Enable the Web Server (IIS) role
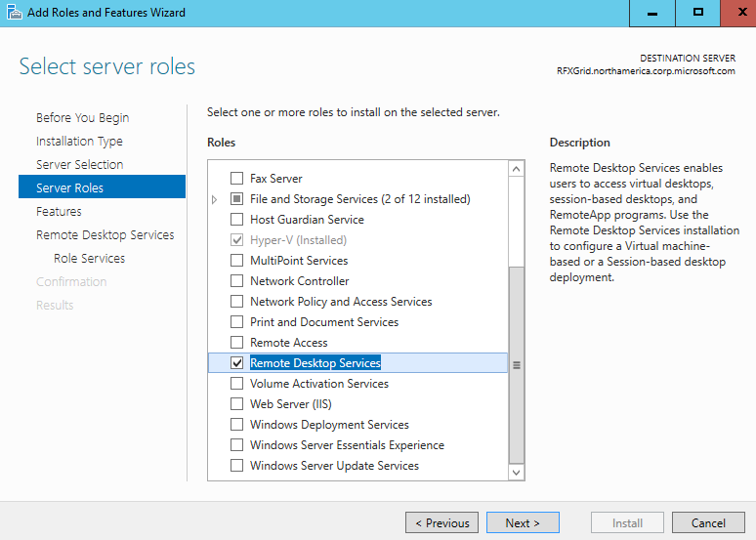This screenshot has width=756, height=540. pos(236,404)
